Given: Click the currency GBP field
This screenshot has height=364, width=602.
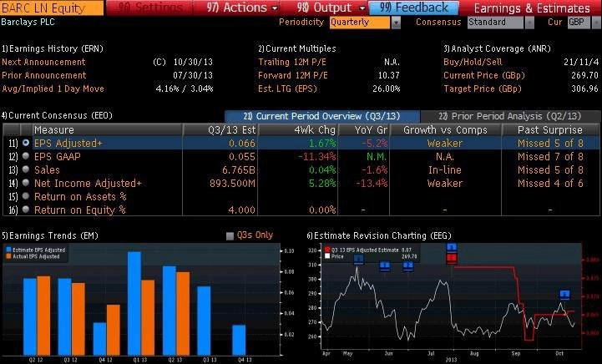Looking at the screenshot, I should 579,23.
